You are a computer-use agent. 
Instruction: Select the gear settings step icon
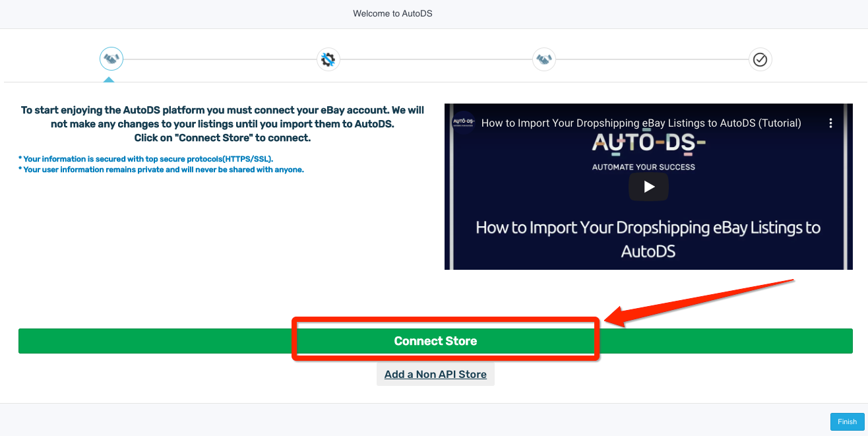tap(328, 59)
